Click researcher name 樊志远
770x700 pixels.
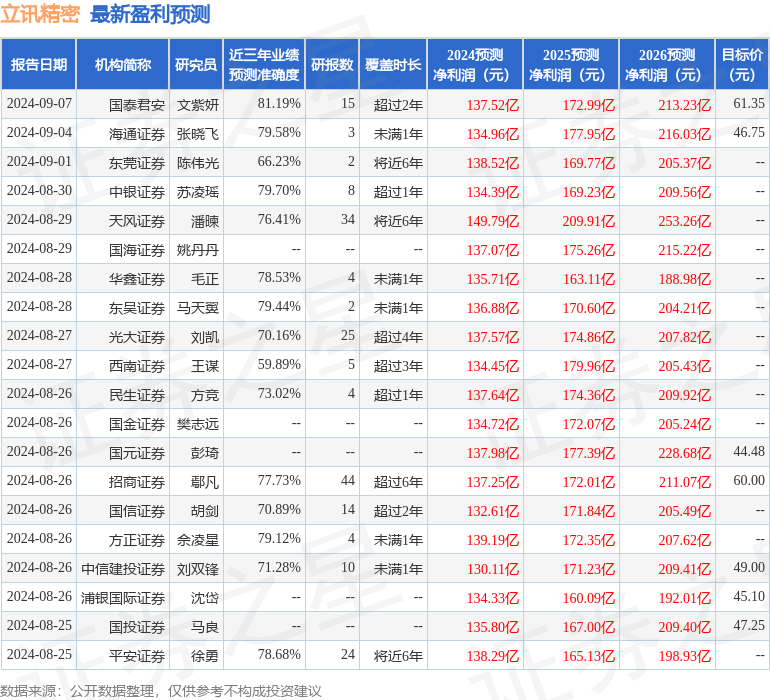pos(198,424)
